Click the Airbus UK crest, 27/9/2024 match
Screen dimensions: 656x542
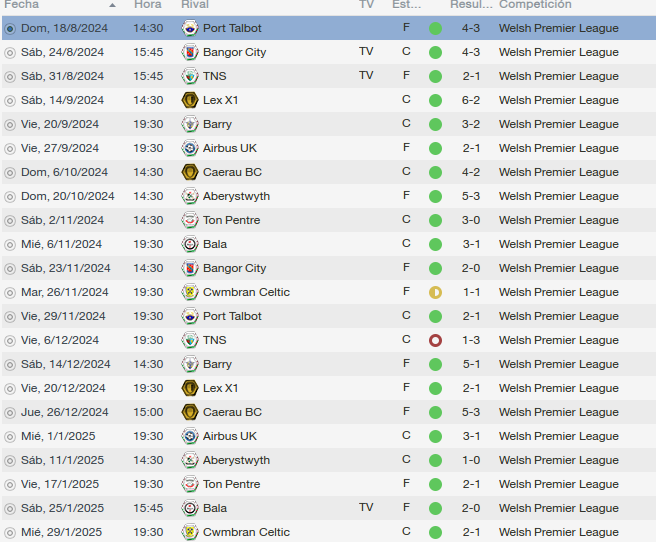point(190,148)
